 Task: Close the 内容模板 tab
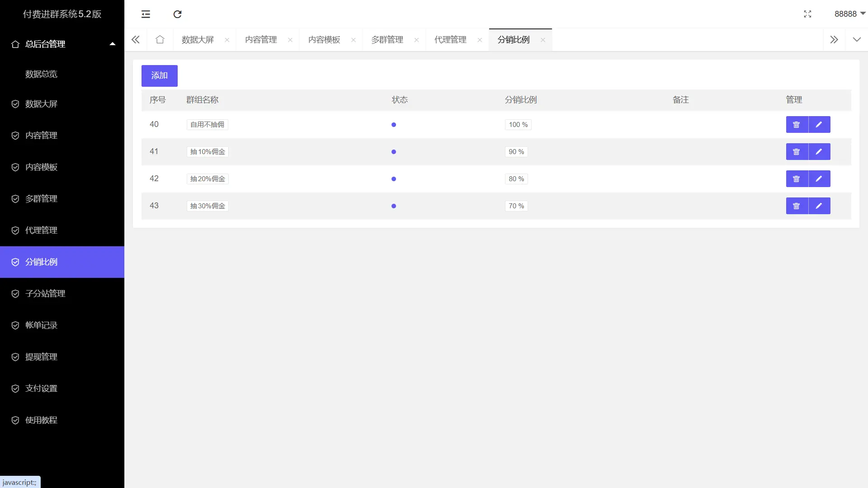pyautogui.click(x=354, y=40)
